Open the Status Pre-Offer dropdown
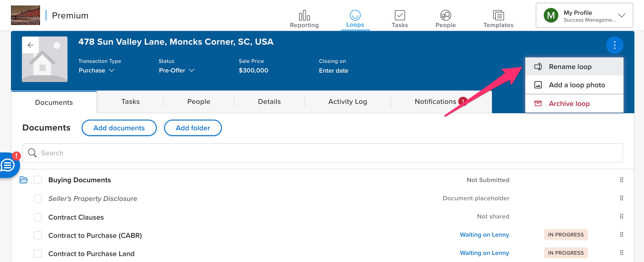644x262 pixels. tap(177, 70)
